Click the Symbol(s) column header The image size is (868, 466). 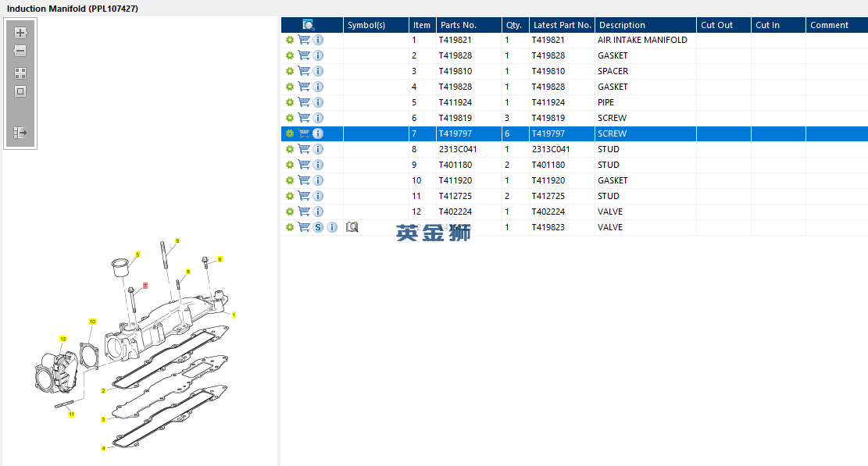(376, 25)
